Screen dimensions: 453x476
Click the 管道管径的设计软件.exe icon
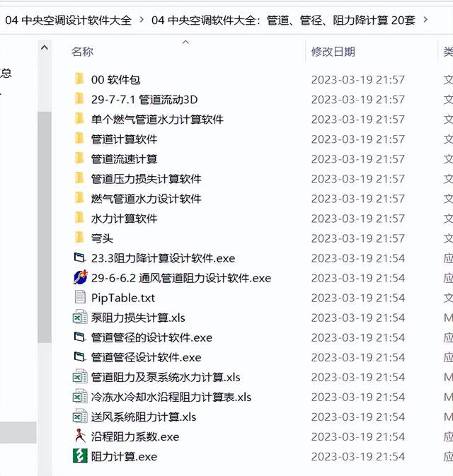click(80, 337)
